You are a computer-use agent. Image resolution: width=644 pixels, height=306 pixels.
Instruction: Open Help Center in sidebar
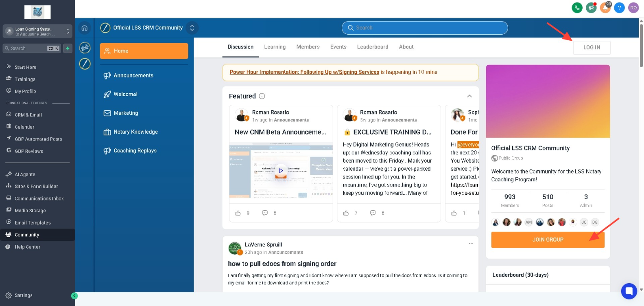[x=27, y=247]
